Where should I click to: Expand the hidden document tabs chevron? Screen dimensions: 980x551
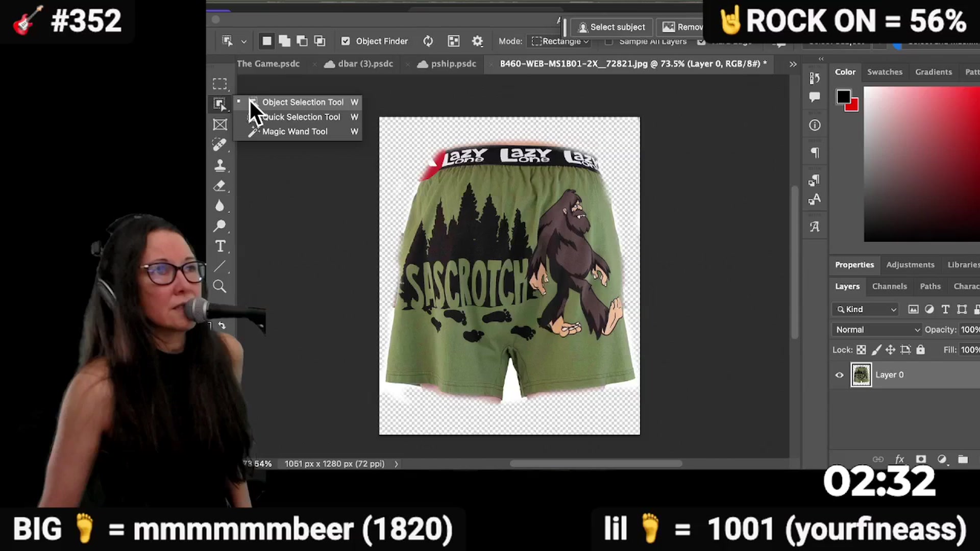coord(793,64)
